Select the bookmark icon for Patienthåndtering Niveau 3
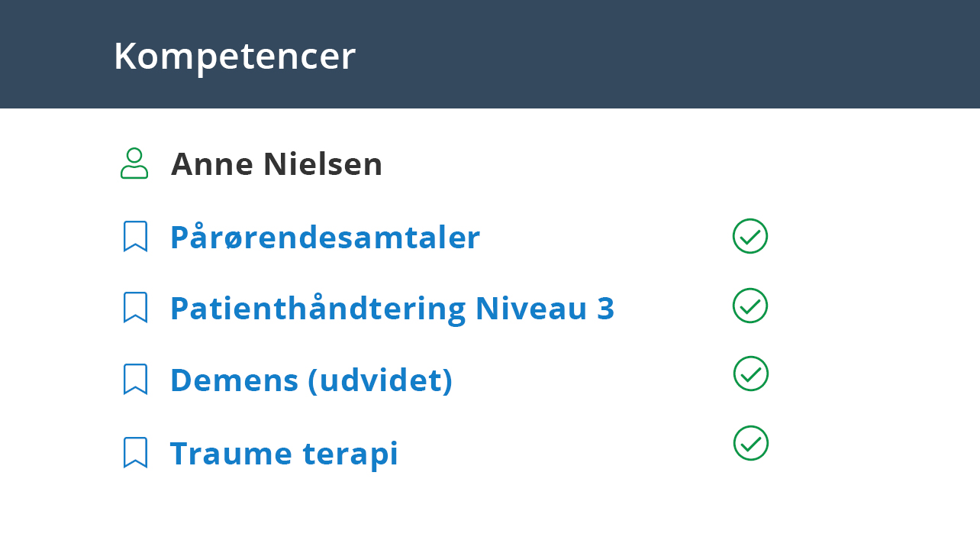The width and height of the screenshot is (980, 550). click(135, 308)
